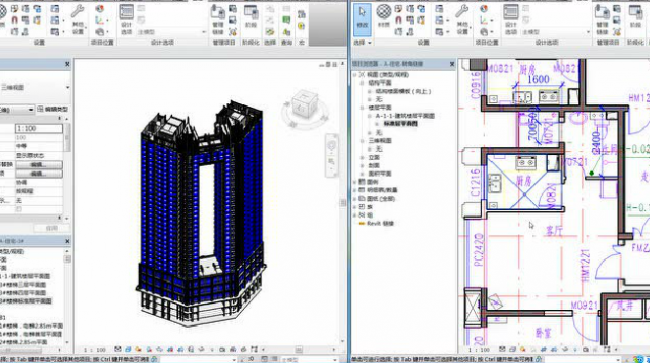
Task: Open the 3D view type selector dropdown
Action: [35, 87]
